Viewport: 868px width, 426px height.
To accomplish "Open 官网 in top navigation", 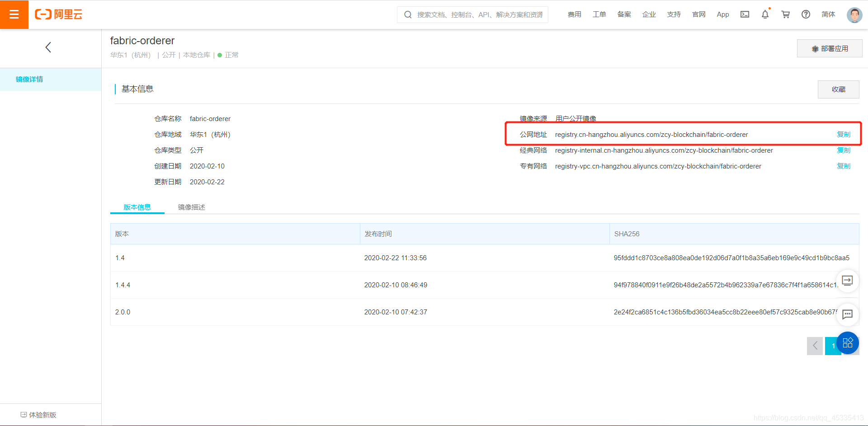I will pyautogui.click(x=698, y=14).
